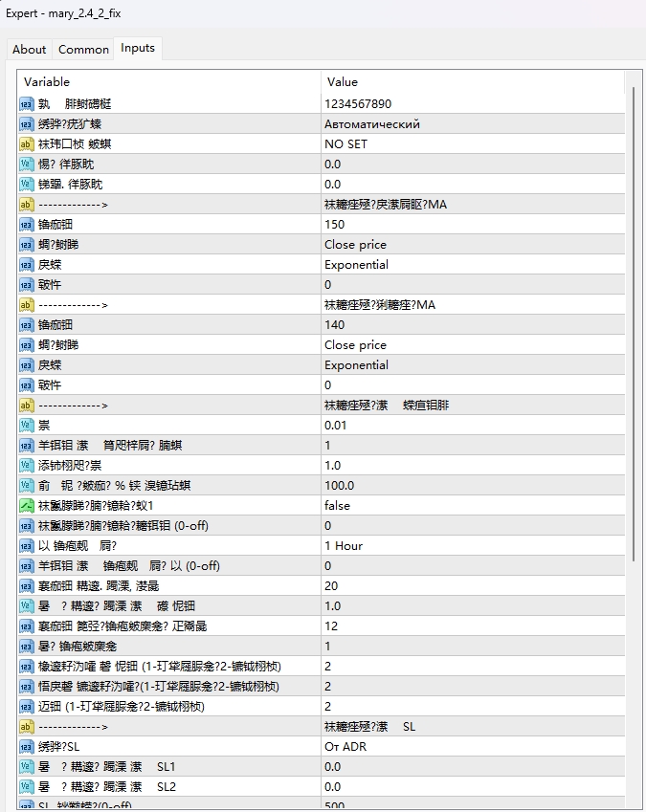The width and height of the screenshot is (646, 812).
Task: Select the 0.01 lot value
Action: coord(473,426)
